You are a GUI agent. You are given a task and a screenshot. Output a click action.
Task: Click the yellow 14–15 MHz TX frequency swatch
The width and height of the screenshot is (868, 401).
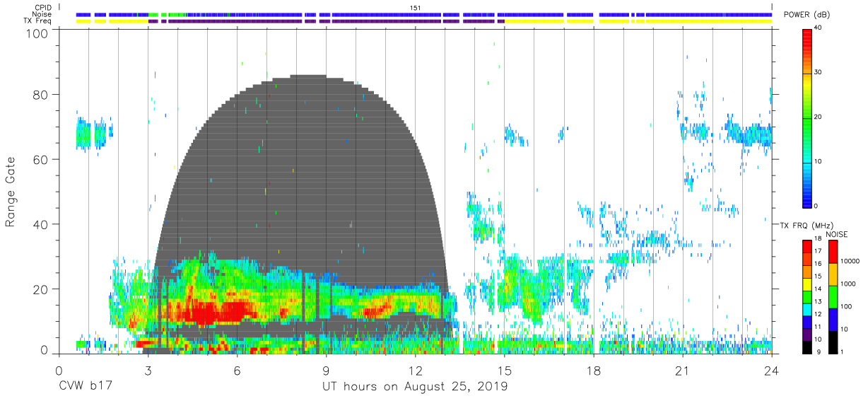coord(807,284)
